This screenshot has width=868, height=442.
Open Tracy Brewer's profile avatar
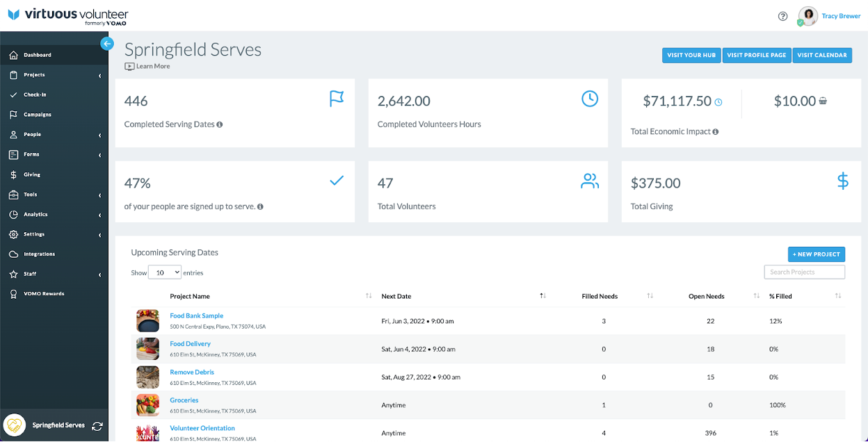pos(807,16)
